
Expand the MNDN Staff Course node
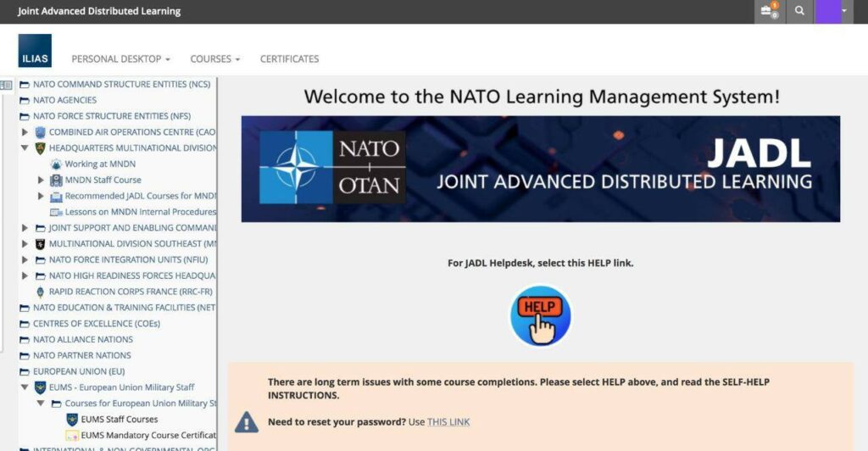pyautogui.click(x=41, y=180)
